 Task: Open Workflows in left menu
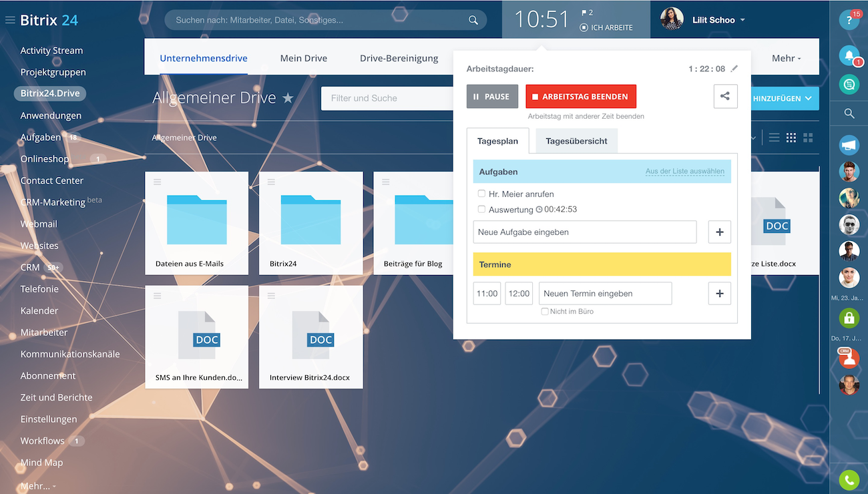tap(42, 441)
